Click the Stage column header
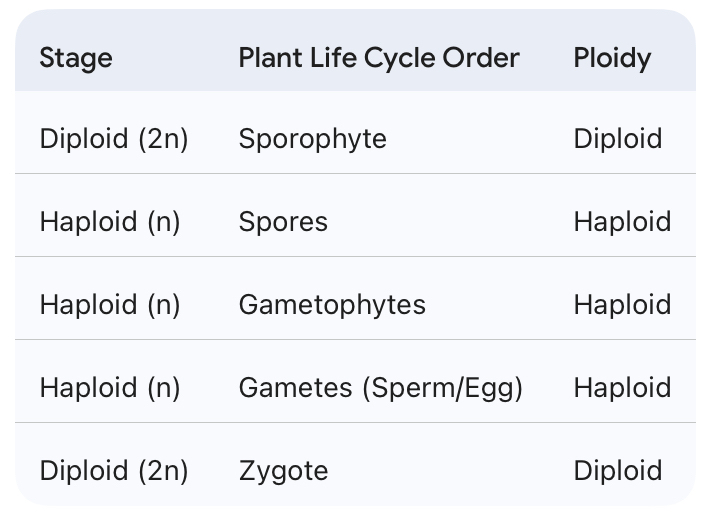 [76, 58]
